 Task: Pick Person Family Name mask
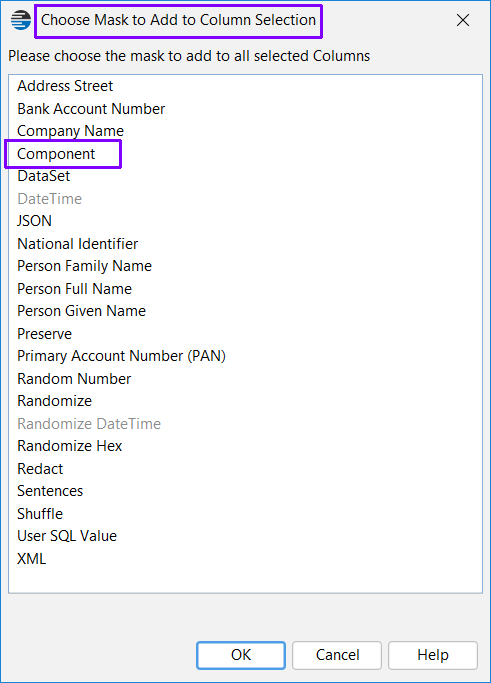pos(85,266)
